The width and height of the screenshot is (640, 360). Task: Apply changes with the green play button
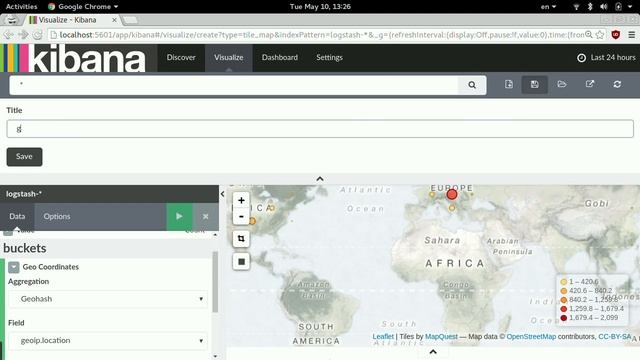pyautogui.click(x=179, y=216)
